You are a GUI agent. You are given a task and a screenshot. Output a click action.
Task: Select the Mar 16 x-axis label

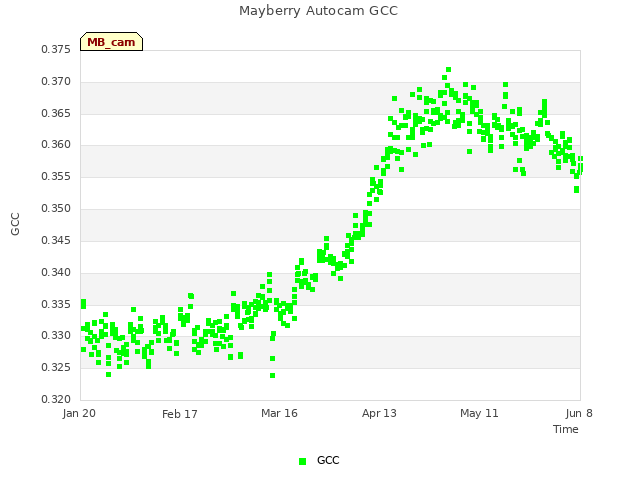tap(280, 413)
